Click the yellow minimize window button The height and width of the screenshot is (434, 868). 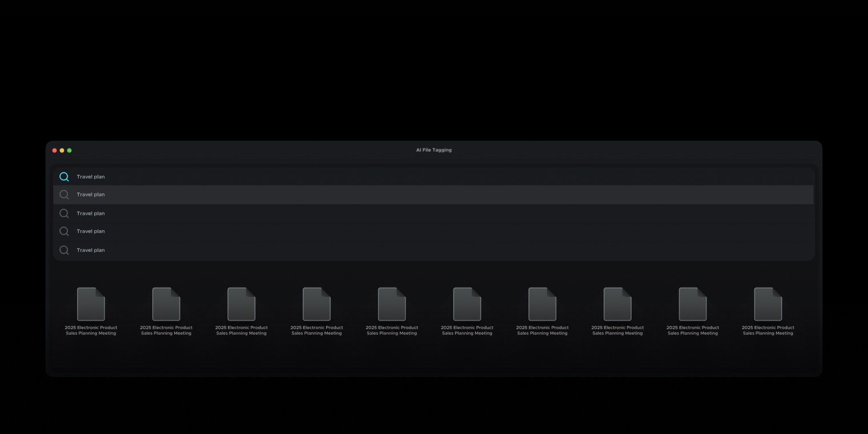[62, 151]
